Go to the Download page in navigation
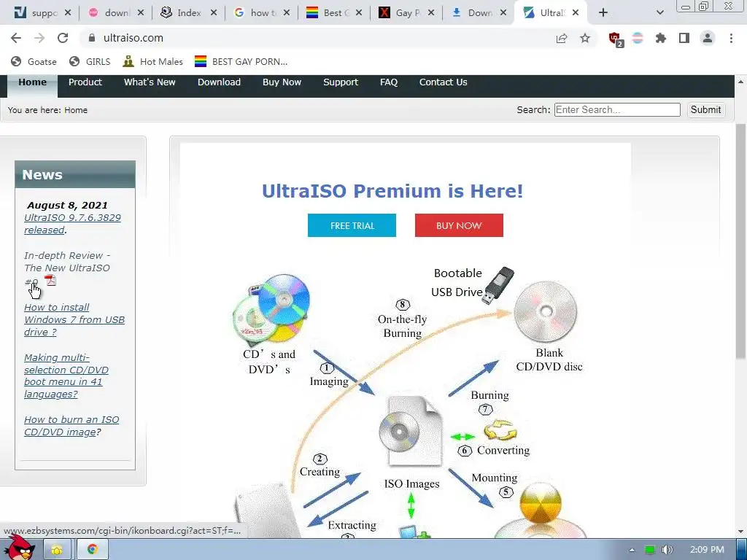 coord(219,82)
